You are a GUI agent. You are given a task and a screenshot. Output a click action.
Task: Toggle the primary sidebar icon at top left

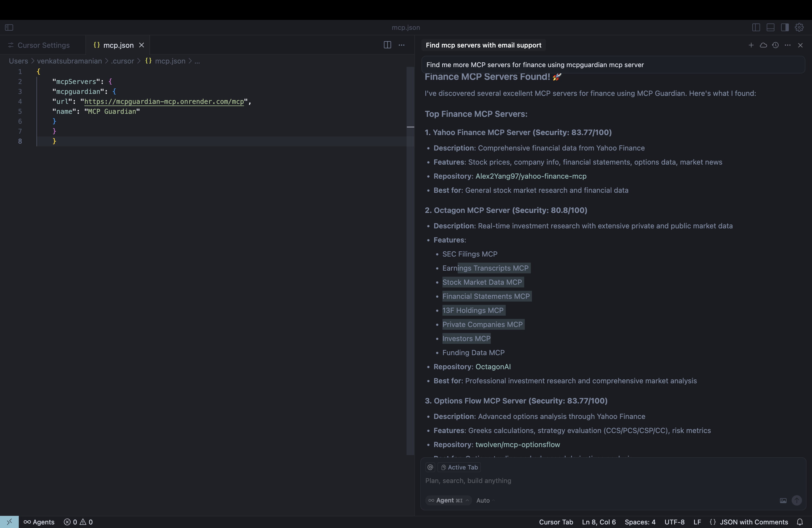pos(9,27)
